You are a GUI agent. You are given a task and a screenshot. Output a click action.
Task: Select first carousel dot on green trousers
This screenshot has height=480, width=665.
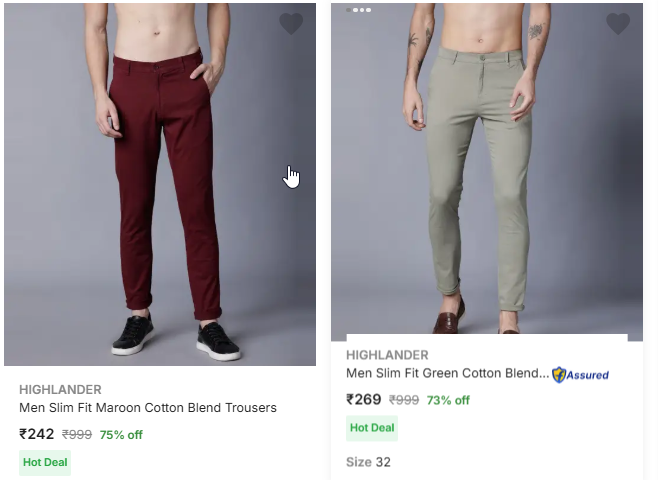point(348,10)
